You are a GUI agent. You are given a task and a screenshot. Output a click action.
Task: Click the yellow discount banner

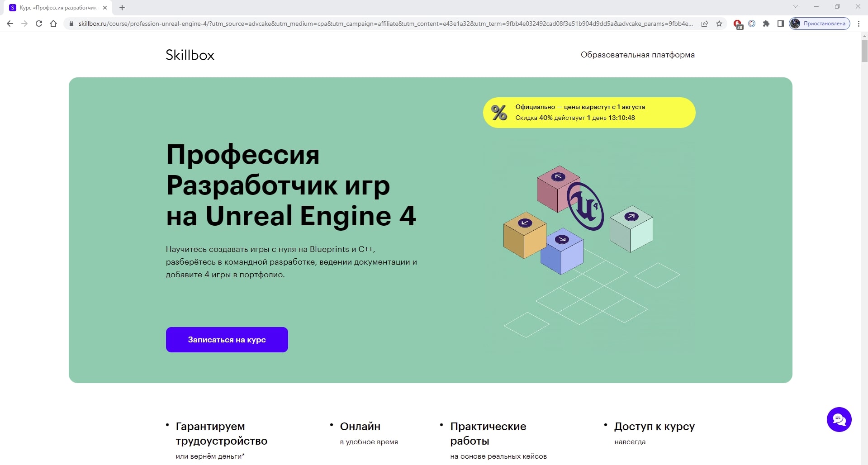[x=589, y=113]
